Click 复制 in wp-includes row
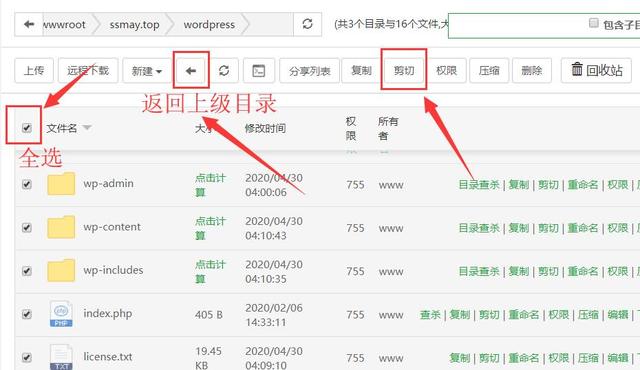This screenshot has width=640, height=370. (x=519, y=271)
